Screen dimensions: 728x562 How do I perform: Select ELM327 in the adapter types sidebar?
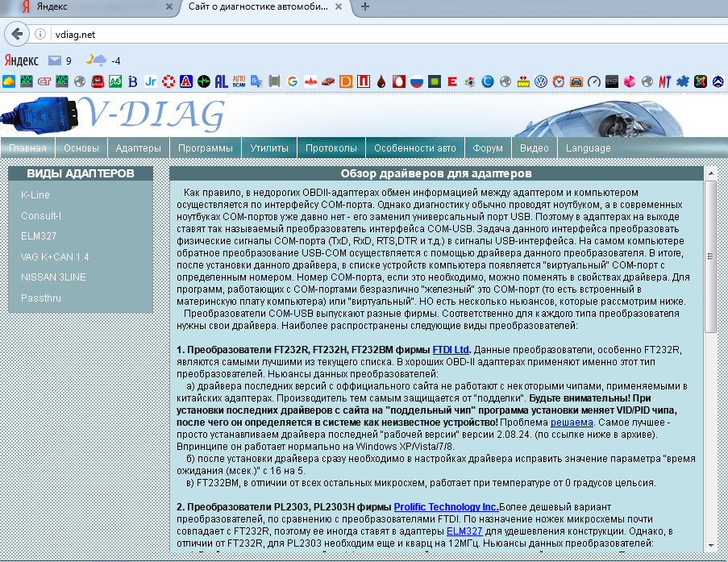39,236
